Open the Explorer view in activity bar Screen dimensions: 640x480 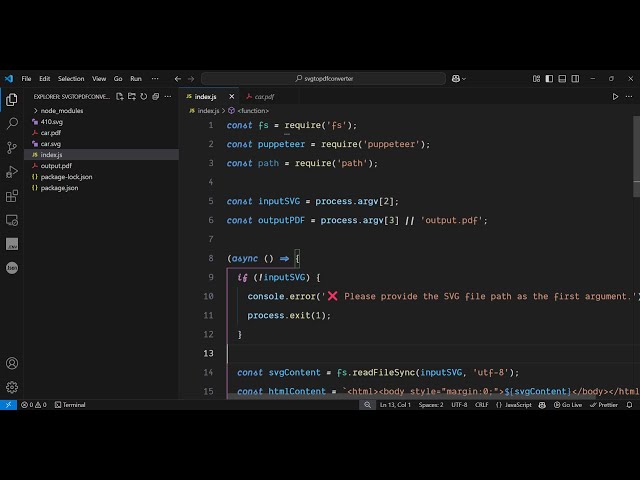click(12, 99)
